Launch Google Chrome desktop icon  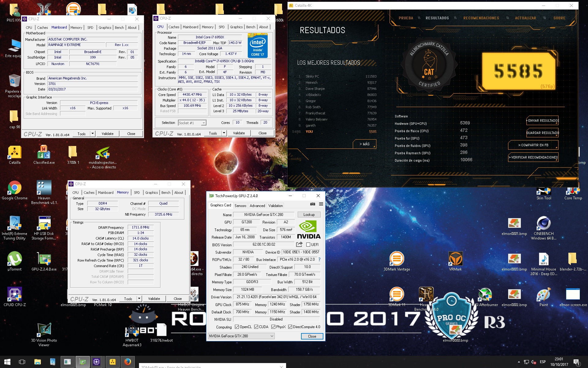click(x=14, y=190)
